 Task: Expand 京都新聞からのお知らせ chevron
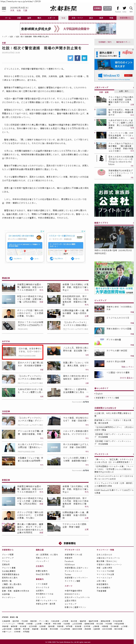[x=133, y=408]
